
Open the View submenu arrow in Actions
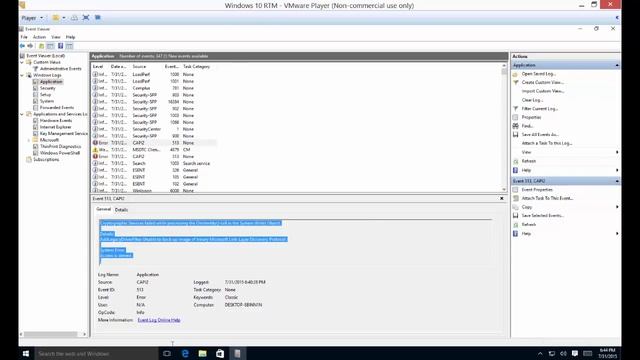(x=617, y=152)
